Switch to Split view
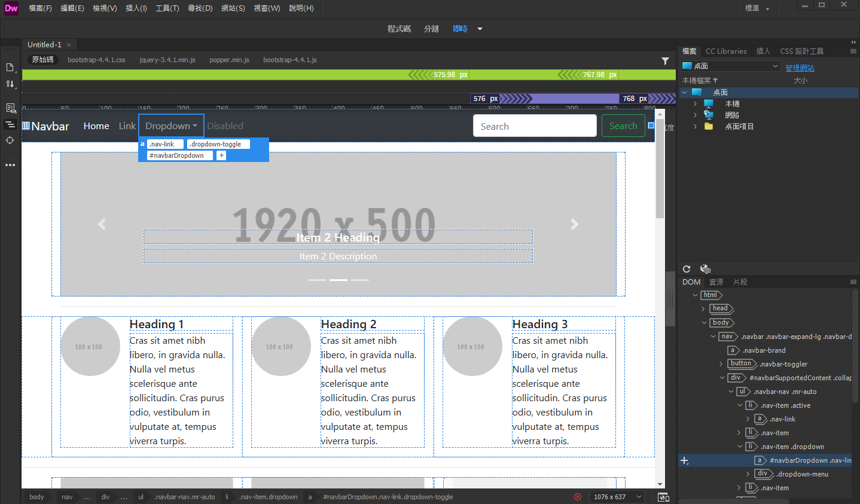This screenshot has height=504, width=860. pos(431,29)
